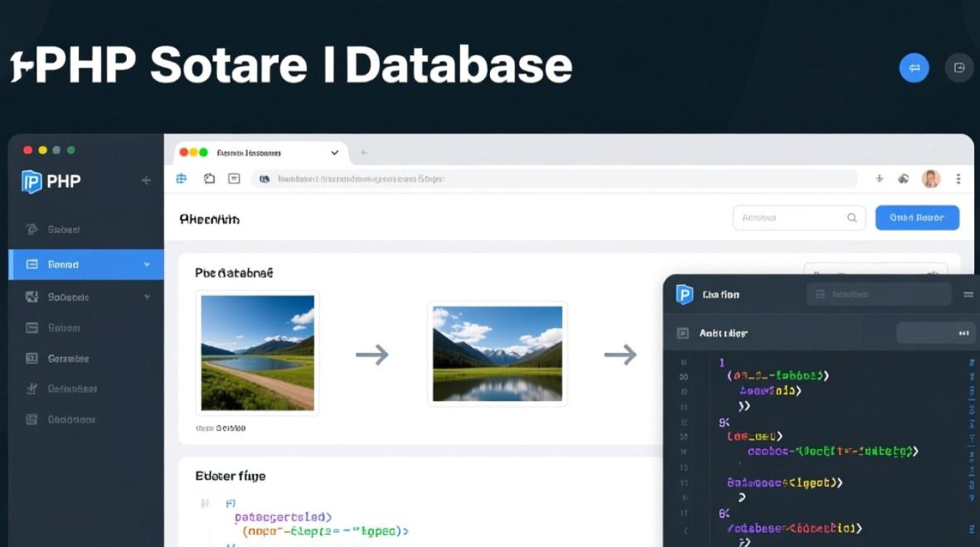Click the gray round exit icon in the header
Viewport: 980px width, 547px height.
pos(959,68)
